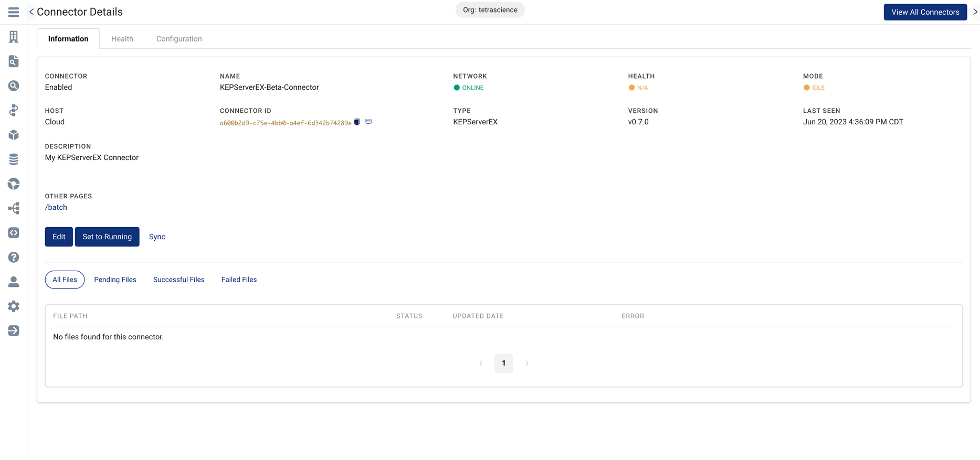Screen dimensions: 980x460
Task: Click the 'No files found' message
Action: tap(108, 337)
